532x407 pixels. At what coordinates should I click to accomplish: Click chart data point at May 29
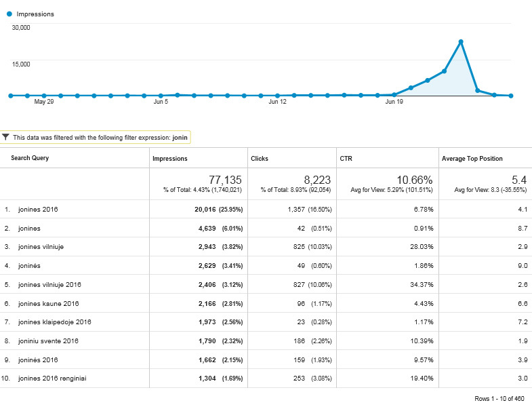point(44,96)
